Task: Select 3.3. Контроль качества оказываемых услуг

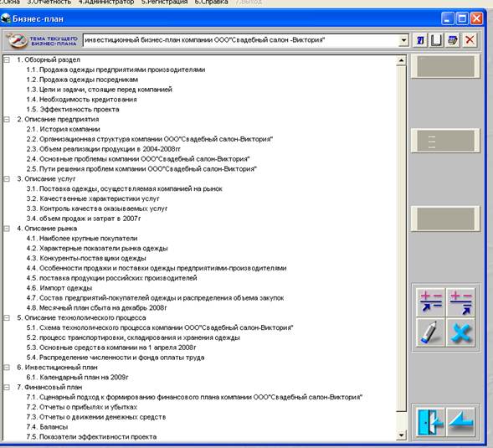Action: point(97,209)
